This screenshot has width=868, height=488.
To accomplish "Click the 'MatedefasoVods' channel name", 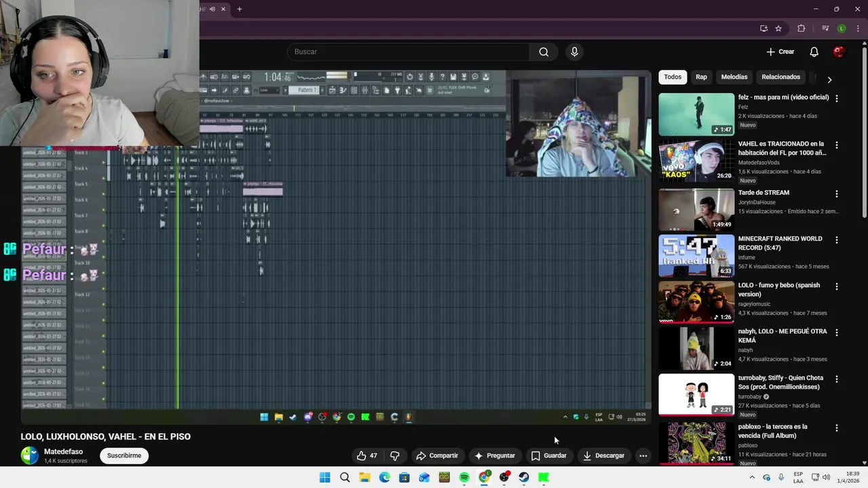I will pyautogui.click(x=760, y=163).
